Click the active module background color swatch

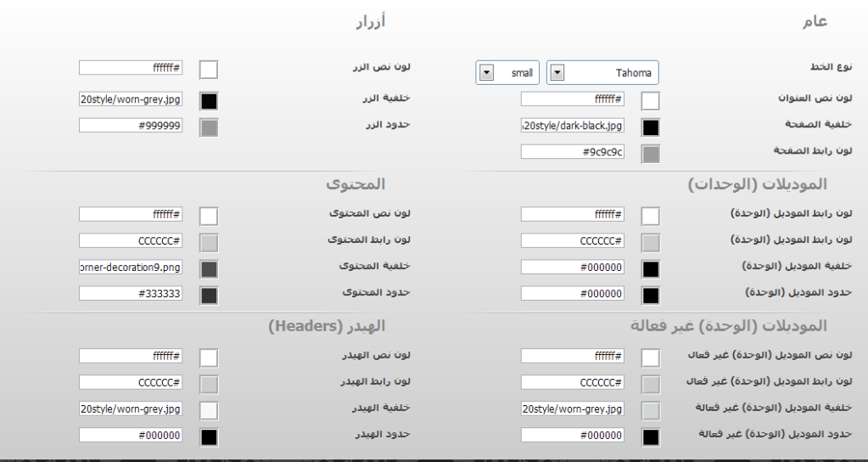pos(650,269)
